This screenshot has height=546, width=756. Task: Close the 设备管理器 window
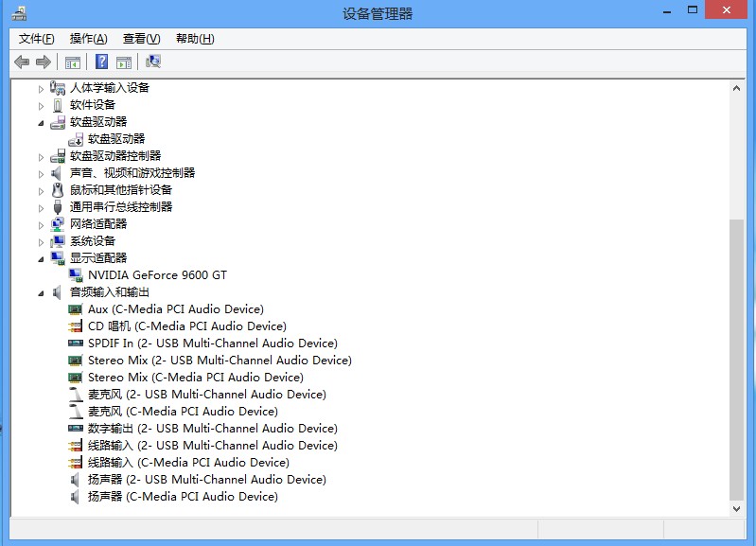click(727, 10)
